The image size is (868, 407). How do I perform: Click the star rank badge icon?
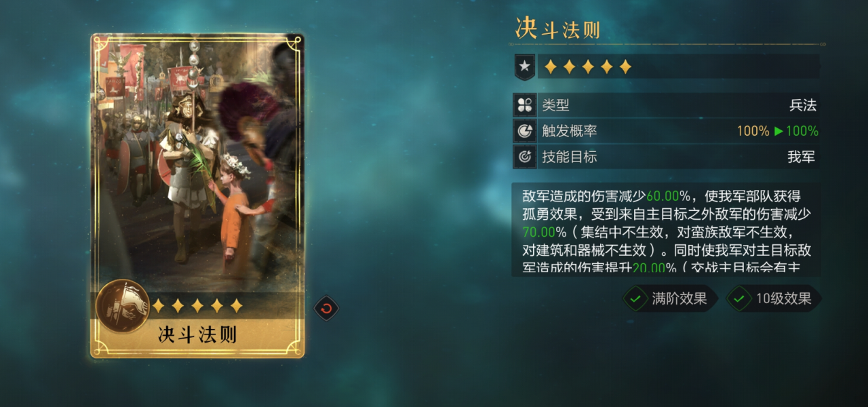[x=524, y=66]
